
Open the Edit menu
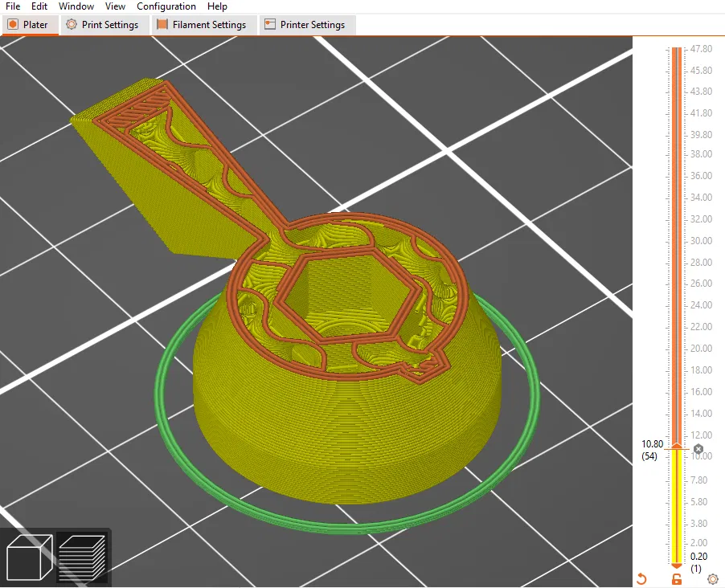pyautogui.click(x=39, y=6)
